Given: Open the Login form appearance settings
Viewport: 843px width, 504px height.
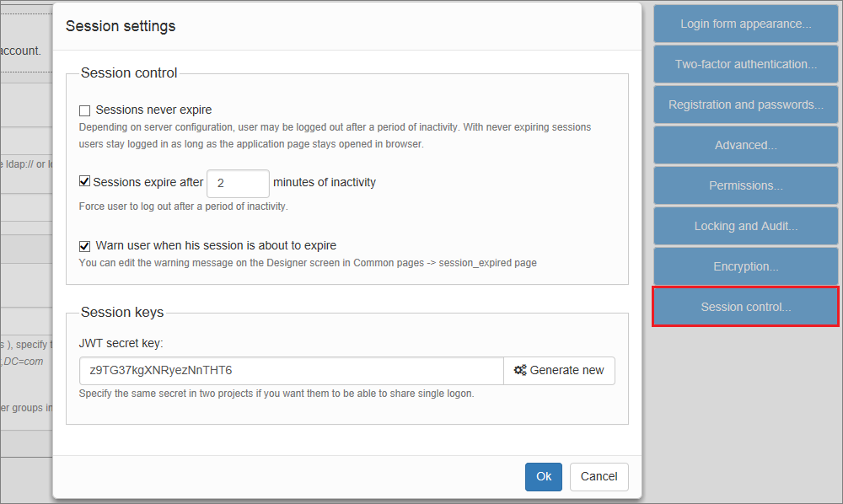Looking at the screenshot, I should click(x=745, y=24).
